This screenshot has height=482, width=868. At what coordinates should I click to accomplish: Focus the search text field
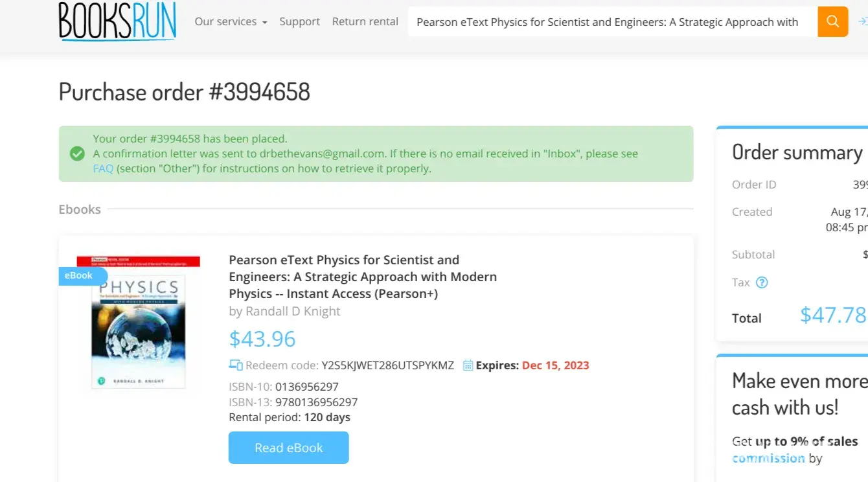pos(609,22)
